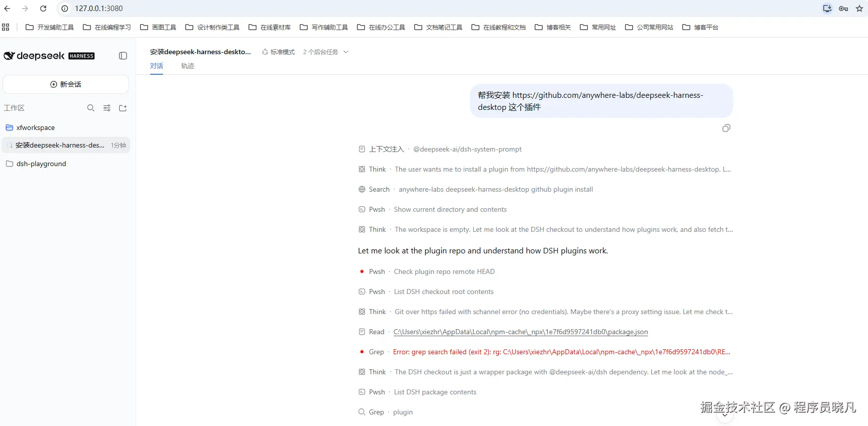Screen dimensions: 868x426
Task: Open 文档笔记工具 bookmark folder
Action: [x=438, y=27]
